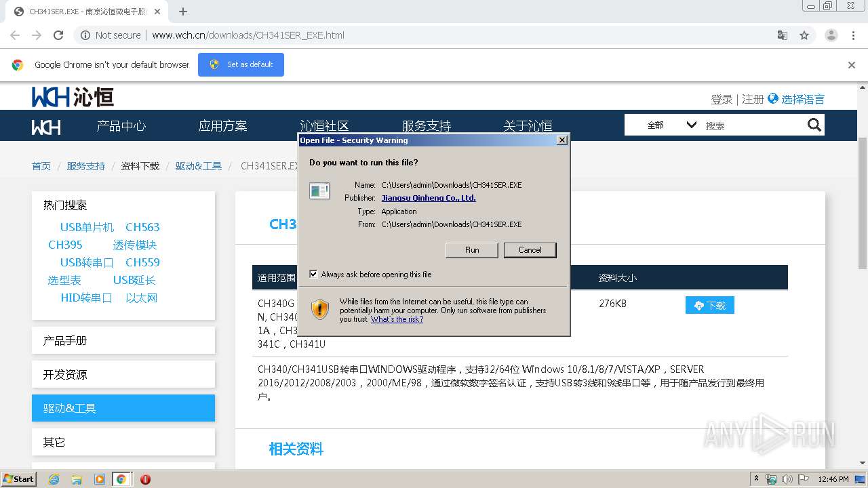Focus the 搜索 search input field
The height and width of the screenshot is (488, 868).
click(753, 125)
